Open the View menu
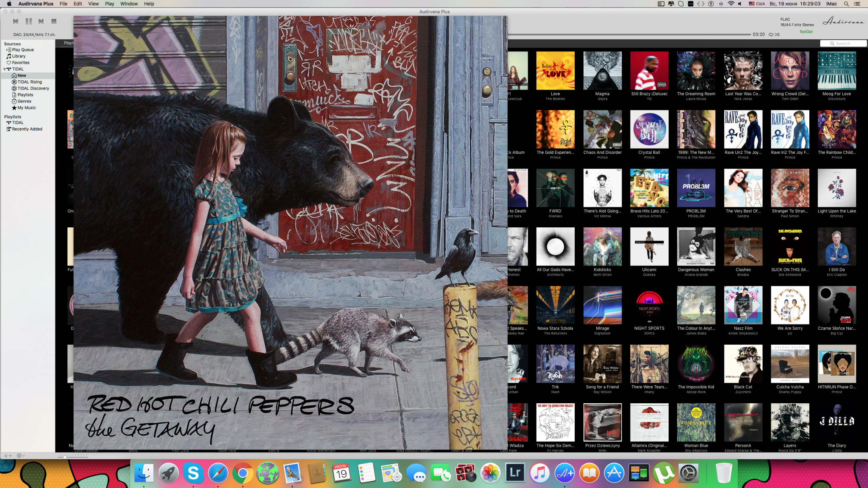Image resolution: width=868 pixels, height=488 pixels. pos(93,4)
